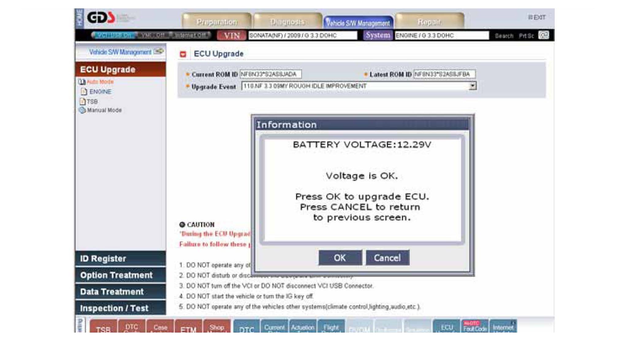Viewport: 620px width, 364px height.
Task: Expand the ID Register section
Action: point(120,258)
